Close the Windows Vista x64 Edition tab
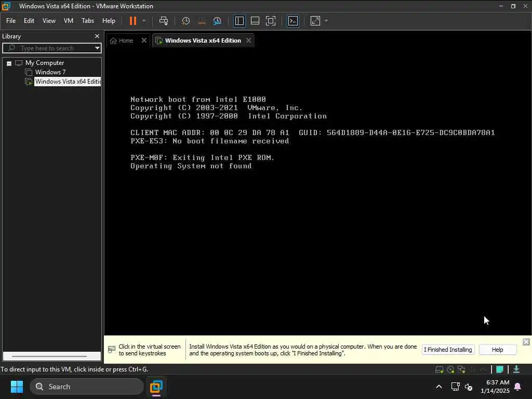The height and width of the screenshot is (399, 532). tap(249, 41)
